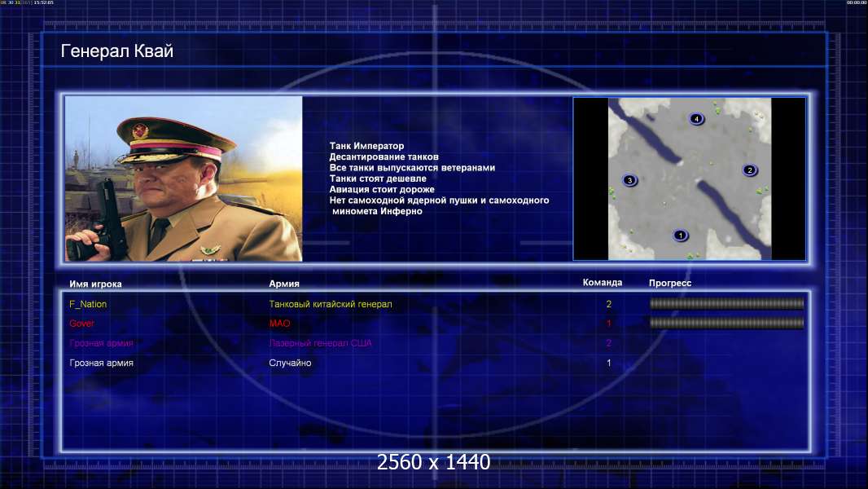
Task: Click start position marker 1 on minimap
Action: pyautogui.click(x=681, y=236)
